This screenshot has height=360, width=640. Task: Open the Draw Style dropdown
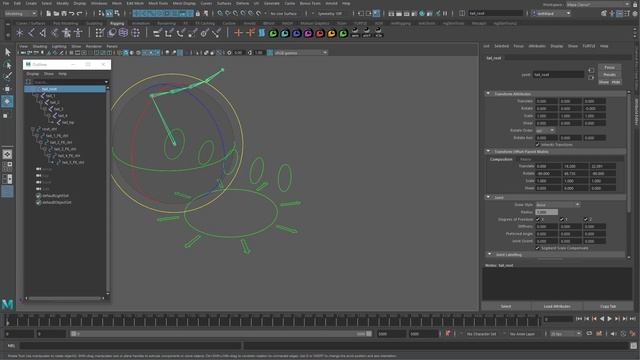[x=558, y=204]
